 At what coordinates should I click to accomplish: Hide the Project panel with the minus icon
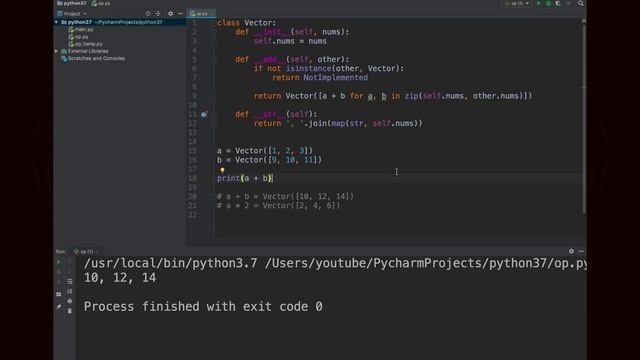coord(180,13)
